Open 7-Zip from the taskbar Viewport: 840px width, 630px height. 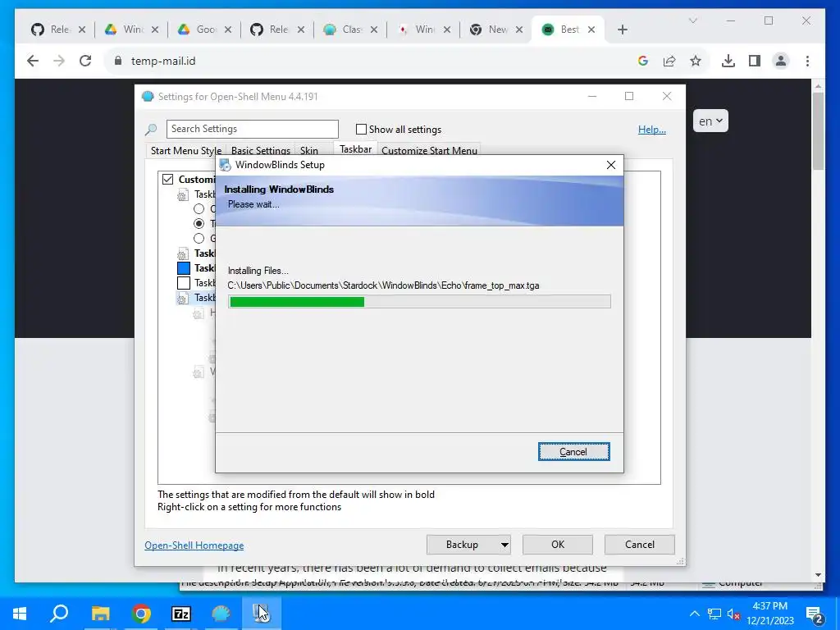pyautogui.click(x=181, y=614)
